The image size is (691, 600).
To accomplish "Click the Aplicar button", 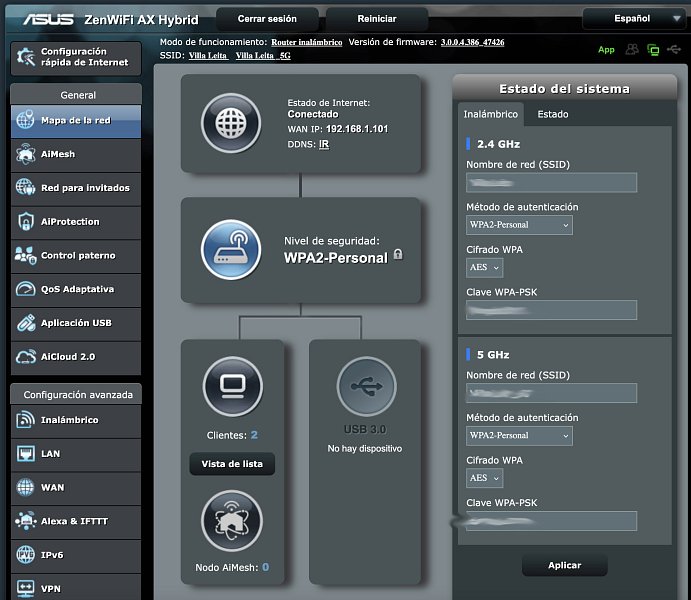I will (x=565, y=565).
